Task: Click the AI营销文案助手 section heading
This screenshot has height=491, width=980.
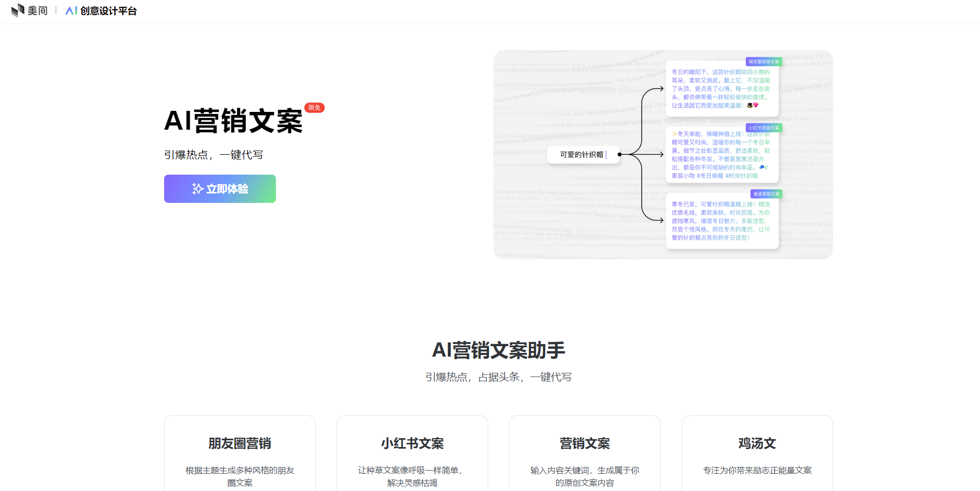Action: click(x=499, y=350)
